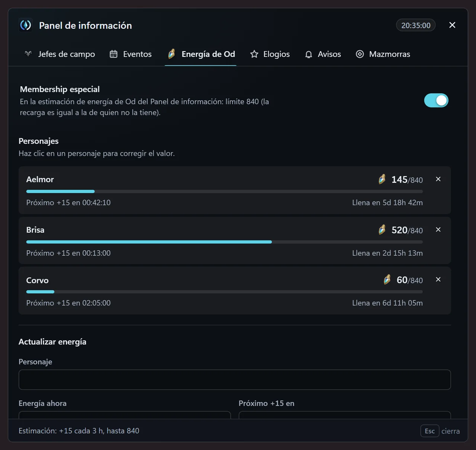Switch to the Eventos tab

click(131, 54)
